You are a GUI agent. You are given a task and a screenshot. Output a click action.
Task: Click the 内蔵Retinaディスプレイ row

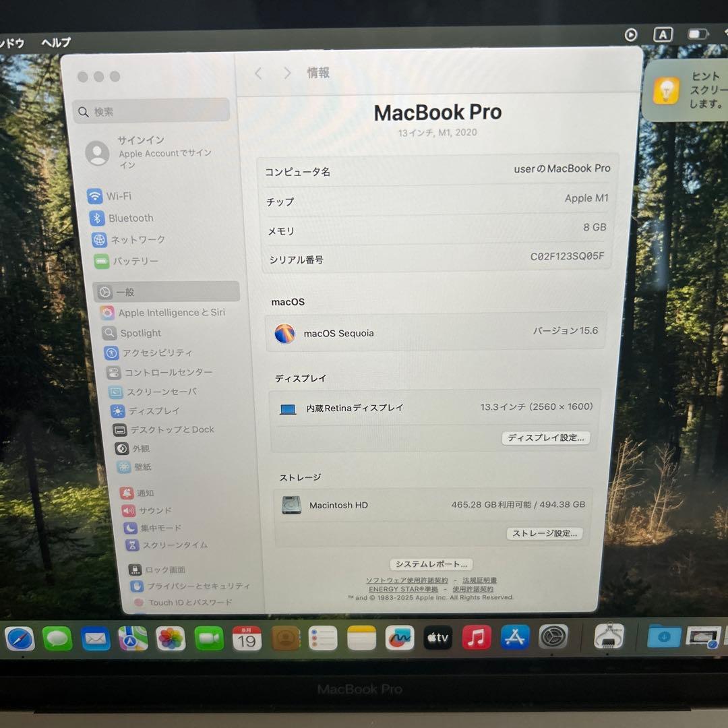coord(435,408)
